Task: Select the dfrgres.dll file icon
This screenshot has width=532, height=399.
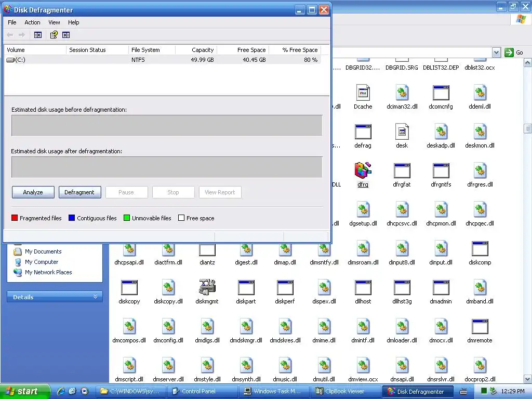Action: (480, 170)
